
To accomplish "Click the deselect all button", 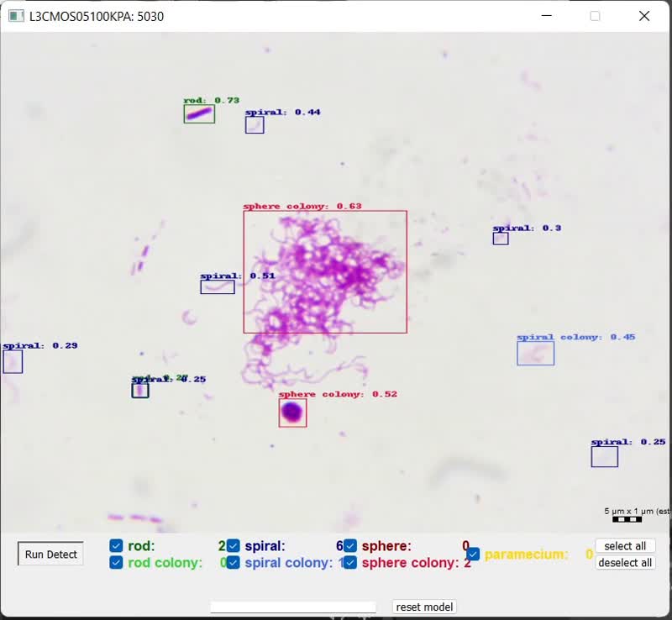I will pos(625,563).
